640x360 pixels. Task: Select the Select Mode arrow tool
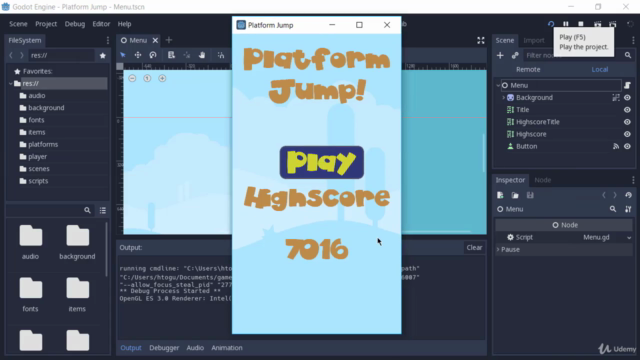[x=122, y=55]
